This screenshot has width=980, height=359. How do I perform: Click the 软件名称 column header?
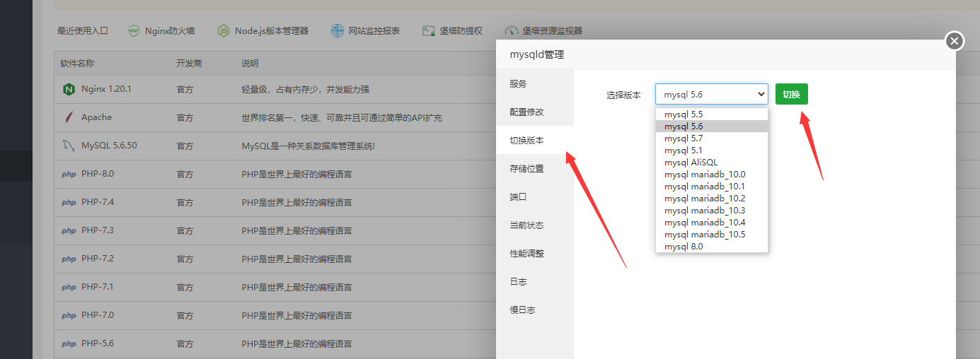[77, 64]
